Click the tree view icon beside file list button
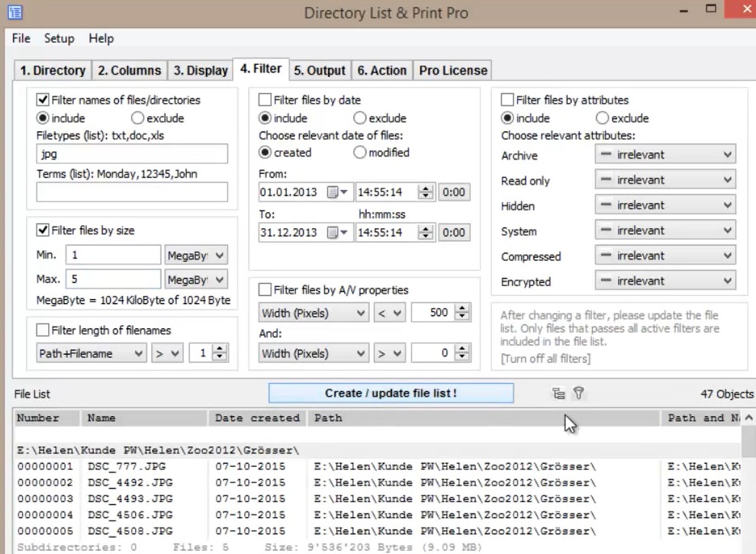The height and width of the screenshot is (554, 756). click(x=558, y=394)
